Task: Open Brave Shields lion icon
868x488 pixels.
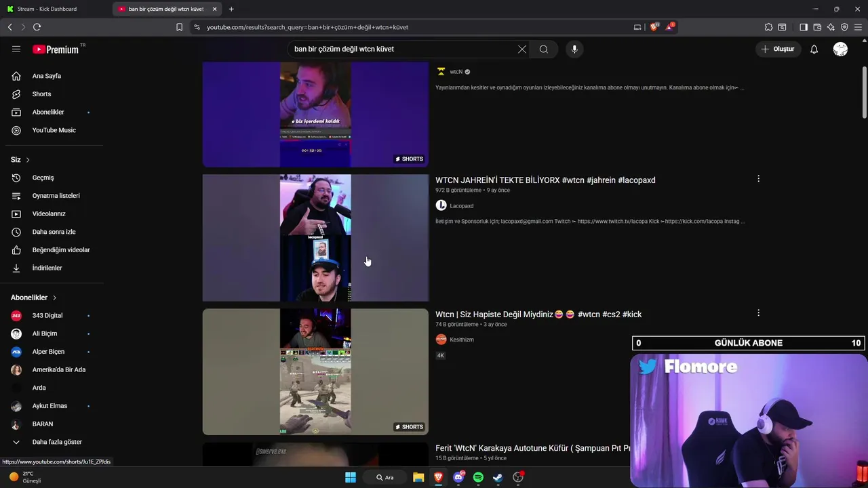Action: [x=654, y=27]
